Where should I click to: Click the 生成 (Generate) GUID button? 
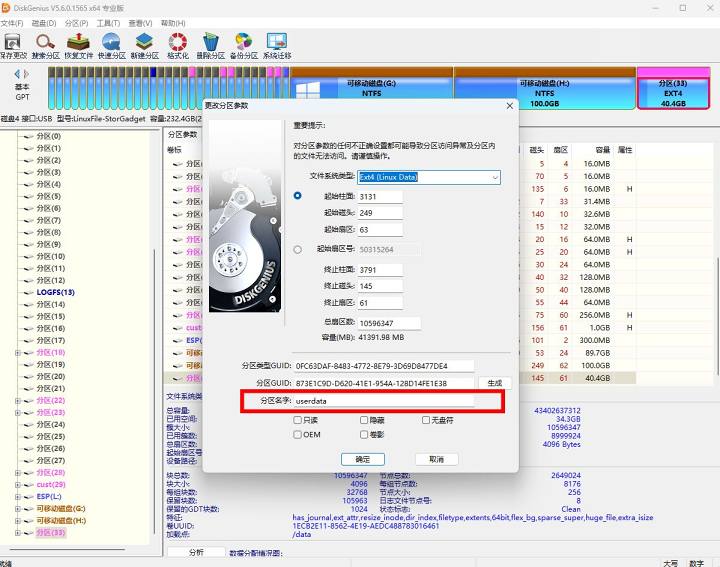coord(495,383)
